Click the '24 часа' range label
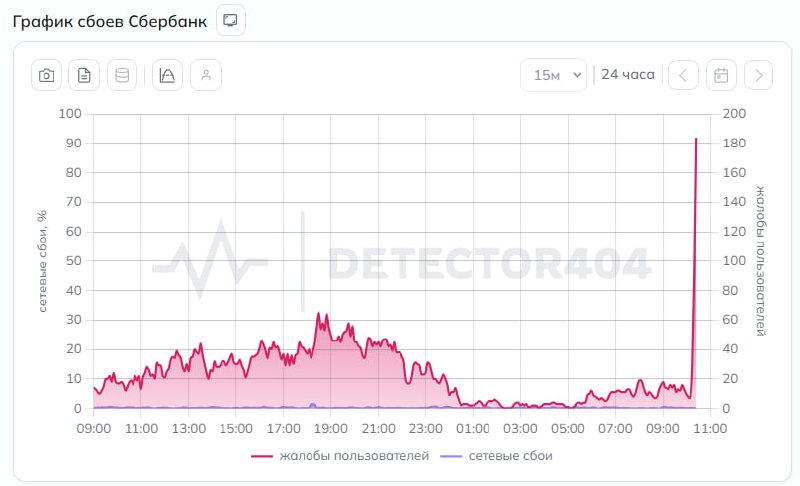The height and width of the screenshot is (486, 800). point(628,75)
